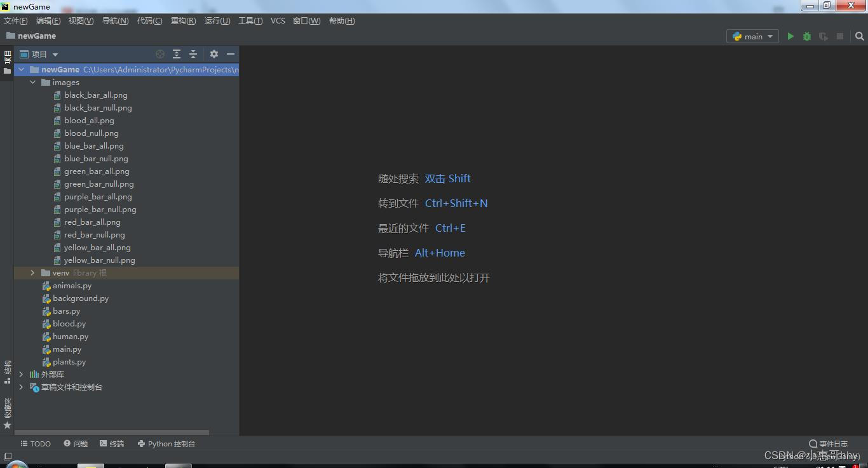Open the Python Console (控制台) tab
868x468 pixels.
[x=166, y=444]
